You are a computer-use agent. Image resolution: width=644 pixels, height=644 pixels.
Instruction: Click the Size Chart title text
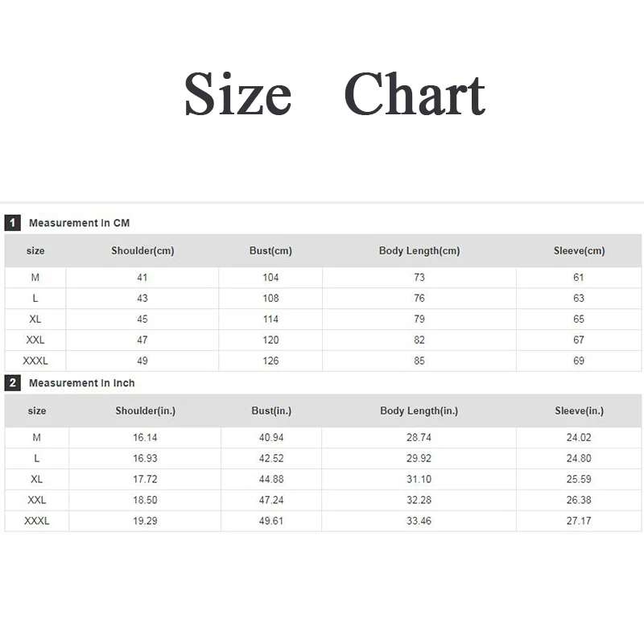[335, 93]
